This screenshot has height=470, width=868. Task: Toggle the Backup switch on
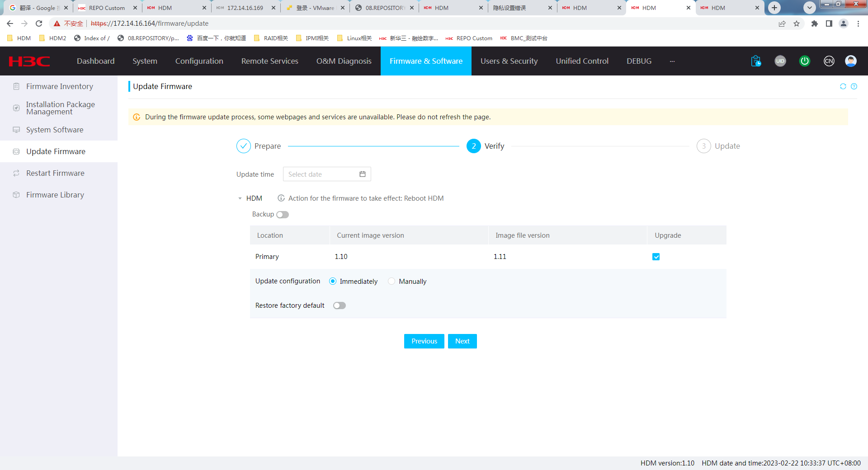pos(283,215)
